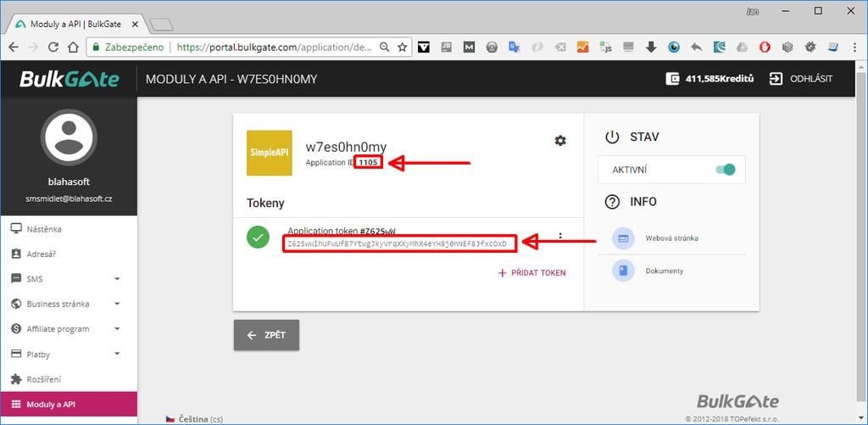The width and height of the screenshot is (868, 425).
Task: Click the BulkGate logo in header
Action: coord(70,79)
